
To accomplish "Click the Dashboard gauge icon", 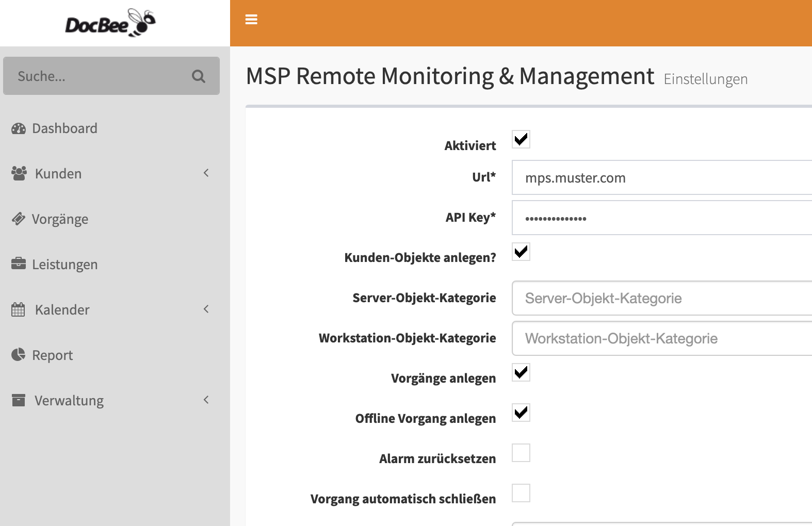I will [19, 128].
